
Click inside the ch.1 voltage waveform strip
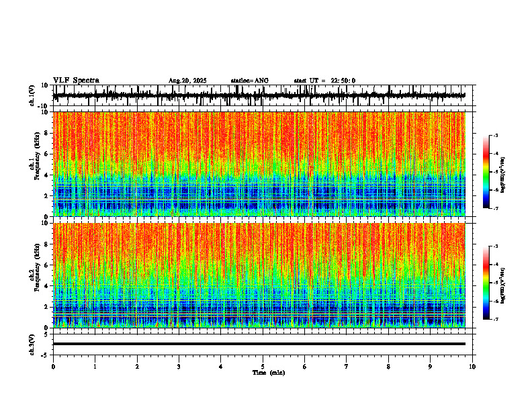(264, 95)
